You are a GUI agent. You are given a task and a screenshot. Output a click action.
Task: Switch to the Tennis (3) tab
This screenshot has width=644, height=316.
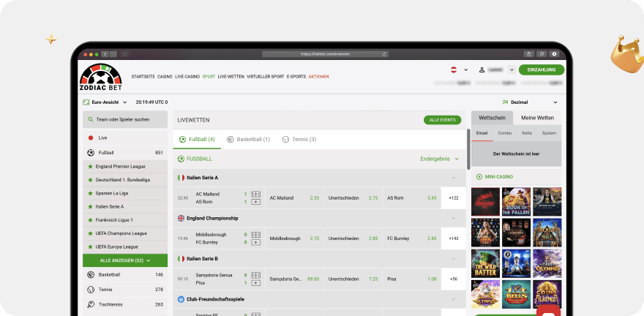(x=299, y=139)
